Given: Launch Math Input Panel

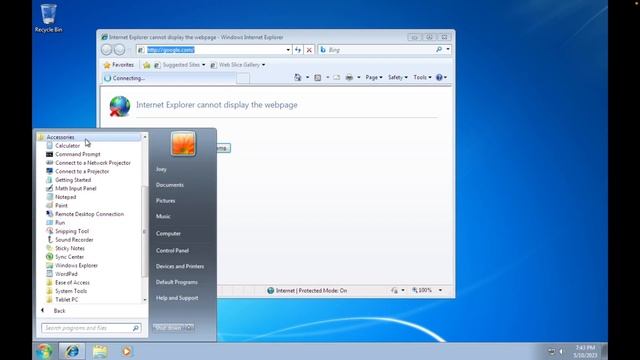Looking at the screenshot, I should pos(76,189).
